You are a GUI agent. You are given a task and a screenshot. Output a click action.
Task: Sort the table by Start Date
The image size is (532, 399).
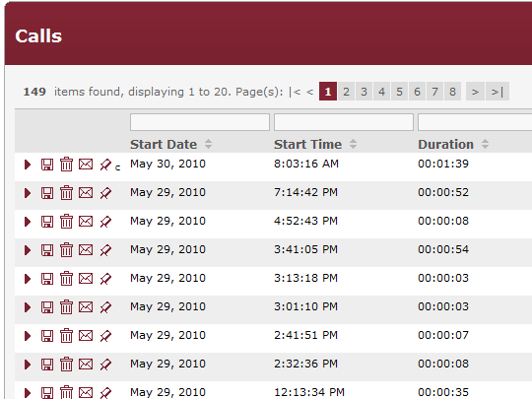point(171,144)
